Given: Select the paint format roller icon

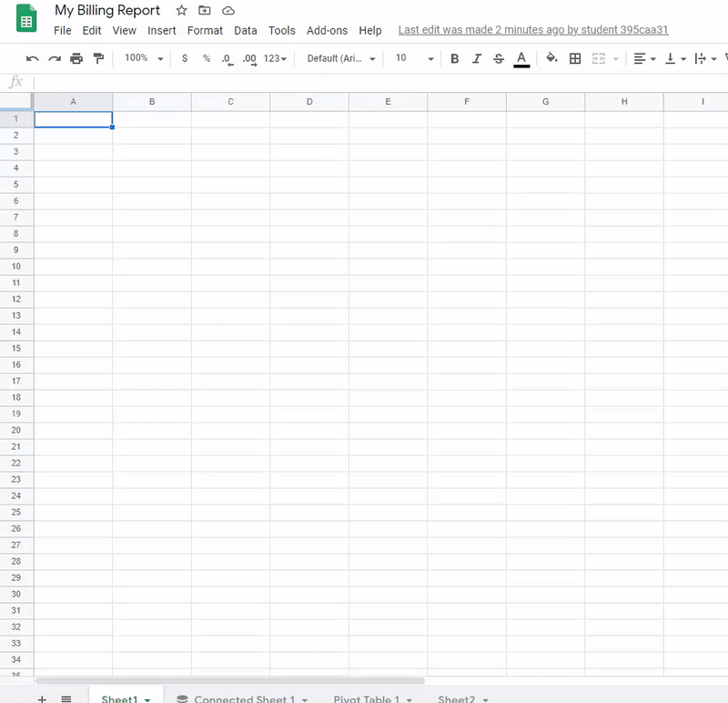Looking at the screenshot, I should (98, 58).
